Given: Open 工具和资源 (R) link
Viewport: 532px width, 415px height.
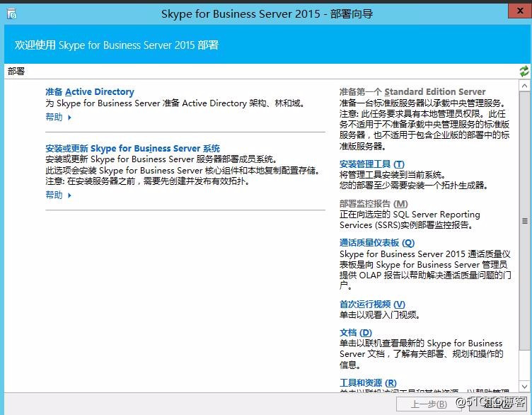Looking at the screenshot, I should pyautogui.click(x=368, y=382).
